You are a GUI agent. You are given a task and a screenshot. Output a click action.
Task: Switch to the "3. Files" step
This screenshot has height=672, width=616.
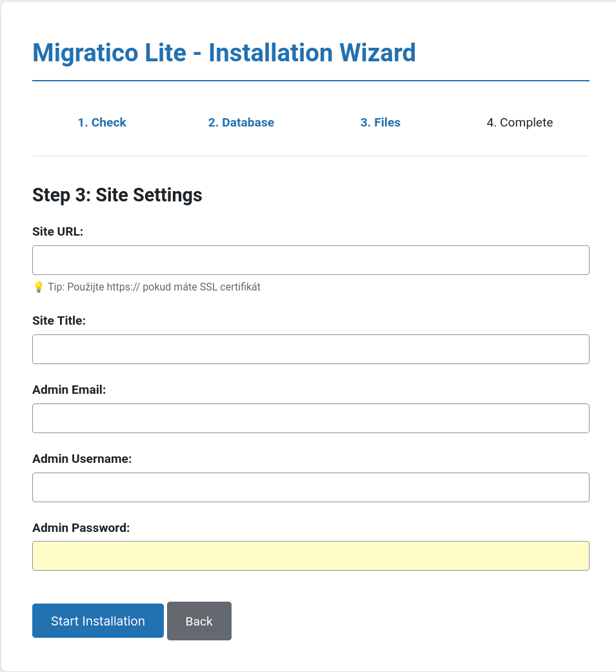(x=381, y=123)
